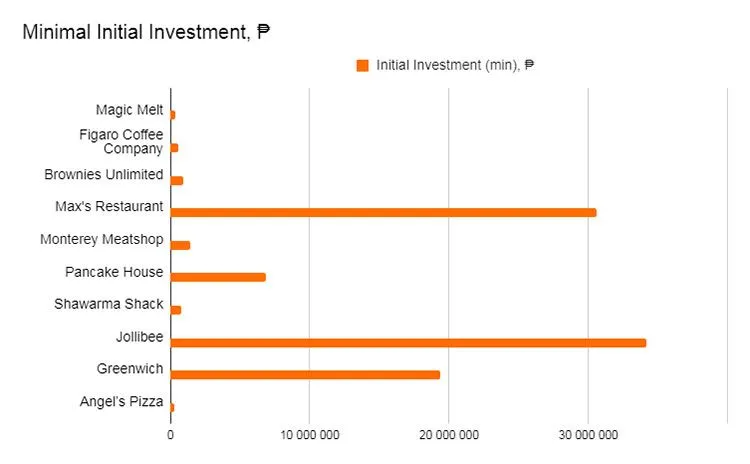This screenshot has height=464, width=750.
Task: Click the Initial Investment (min) legend label
Action: click(455, 66)
